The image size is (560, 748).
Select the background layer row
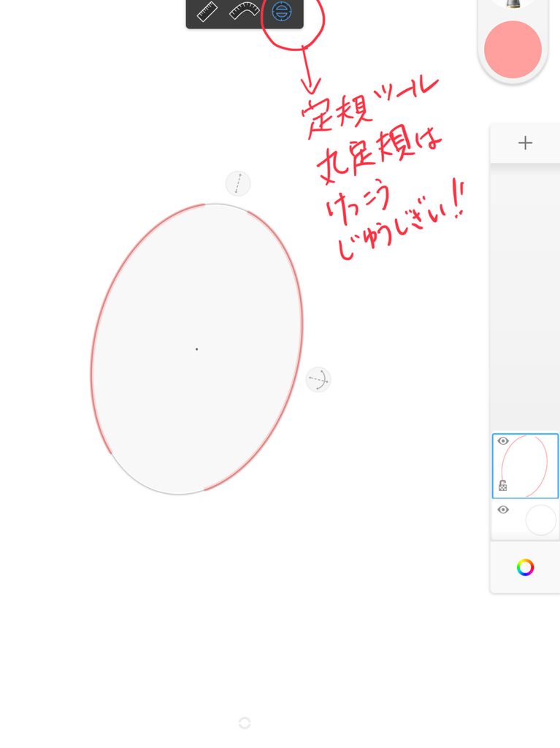pos(525,520)
